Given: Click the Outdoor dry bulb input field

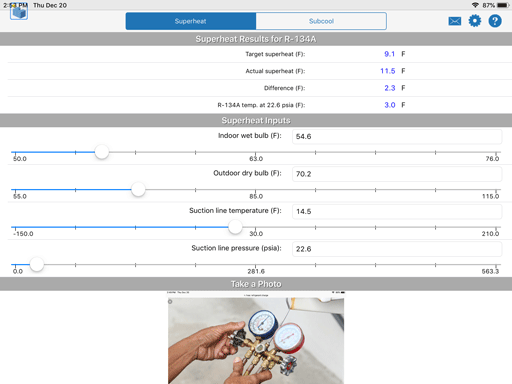Looking at the screenshot, I should point(397,174).
